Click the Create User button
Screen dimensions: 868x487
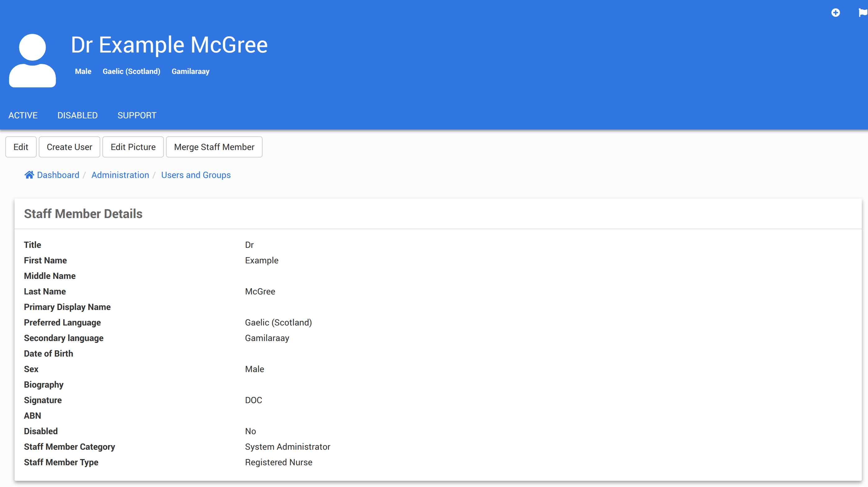(70, 147)
